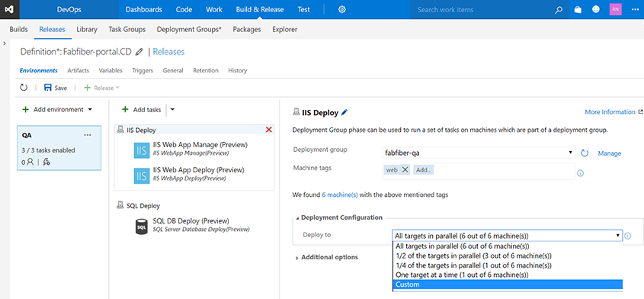Click the Manage deployment group link
Viewport: 644px width, 299px height.
click(x=610, y=153)
